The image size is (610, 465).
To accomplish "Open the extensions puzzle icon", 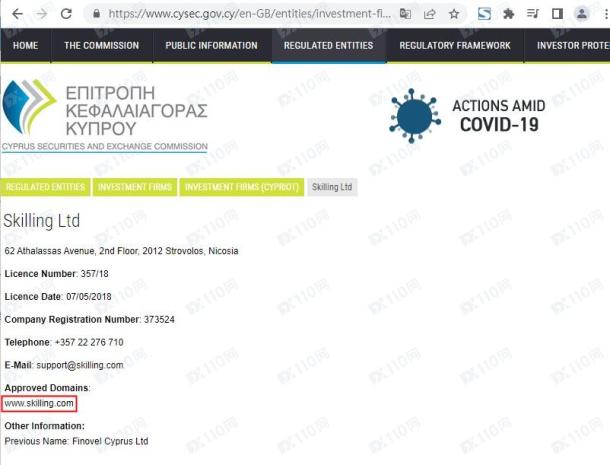I will tap(508, 14).
